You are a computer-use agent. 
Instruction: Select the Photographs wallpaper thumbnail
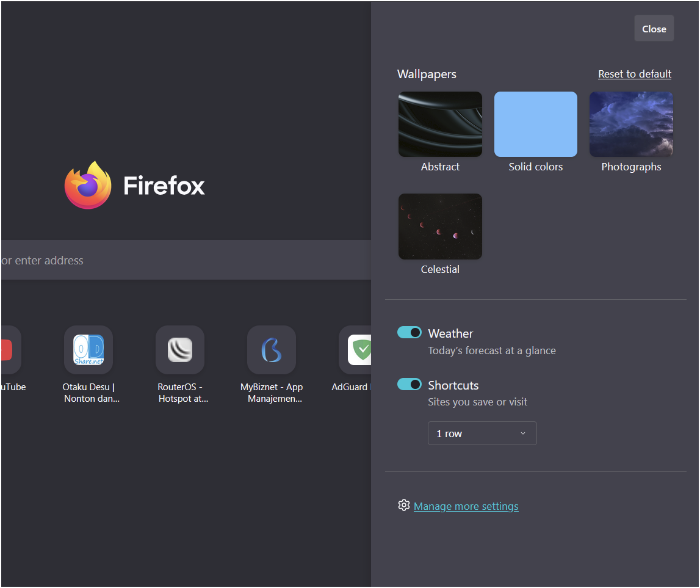pyautogui.click(x=631, y=124)
